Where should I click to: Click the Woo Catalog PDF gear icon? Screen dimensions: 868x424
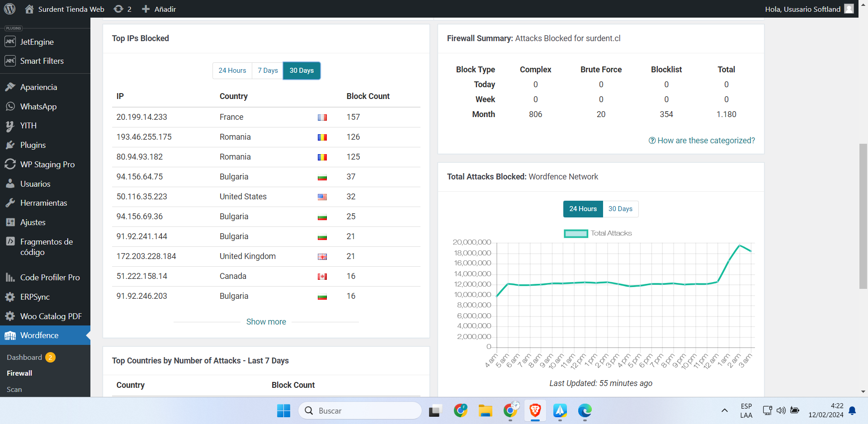pos(10,316)
